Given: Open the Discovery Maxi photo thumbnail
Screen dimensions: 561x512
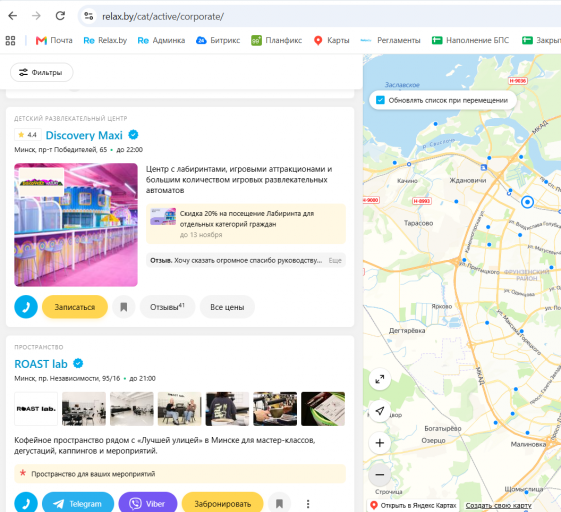Looking at the screenshot, I should pos(76,225).
